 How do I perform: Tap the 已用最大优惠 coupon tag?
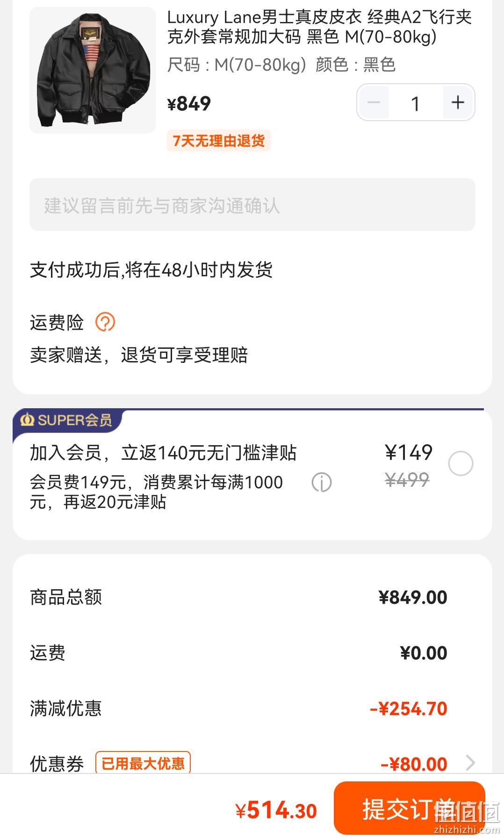pos(143,763)
